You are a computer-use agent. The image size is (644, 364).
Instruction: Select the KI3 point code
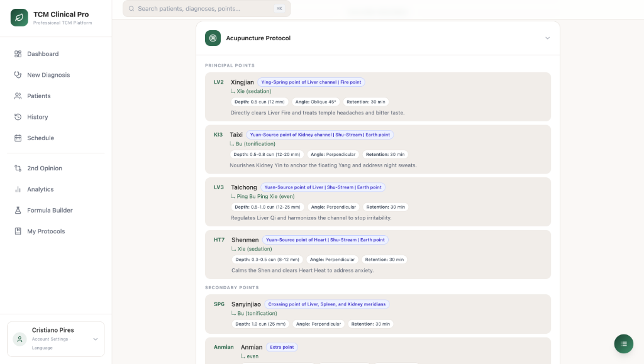(x=218, y=135)
